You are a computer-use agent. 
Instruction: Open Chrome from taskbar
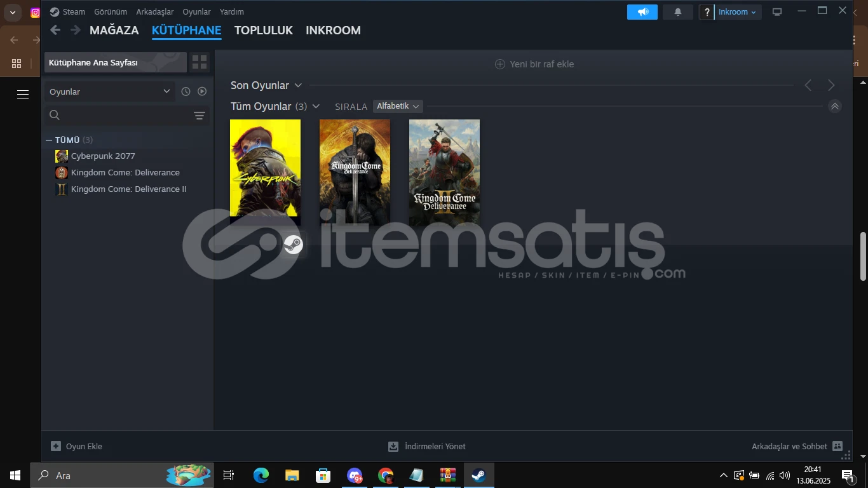click(386, 475)
